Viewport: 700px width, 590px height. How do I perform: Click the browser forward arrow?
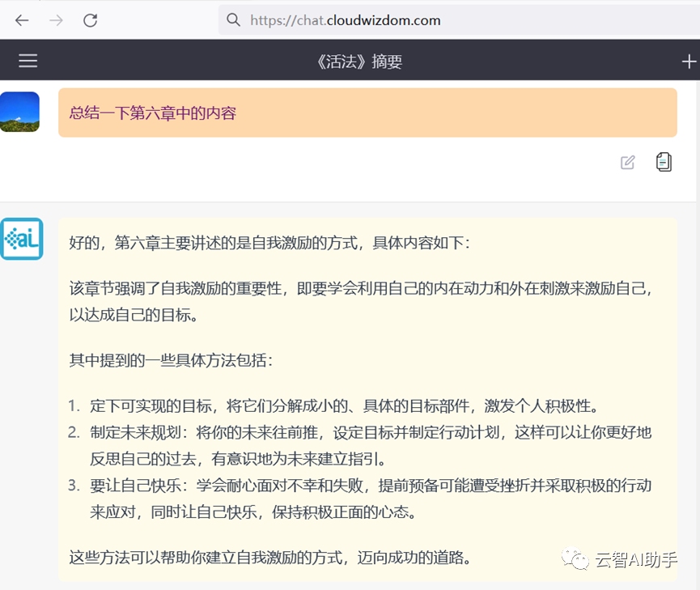(x=56, y=20)
